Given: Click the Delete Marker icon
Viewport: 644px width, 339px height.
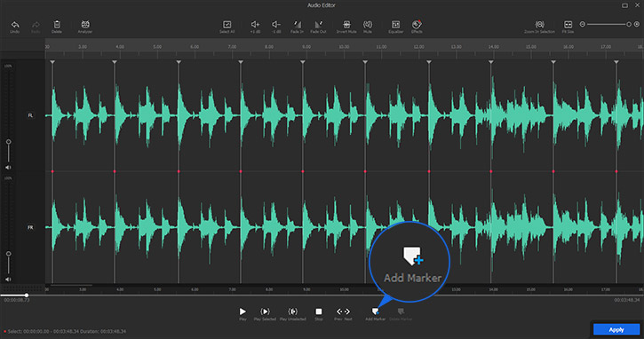Looking at the screenshot, I should click(401, 311).
